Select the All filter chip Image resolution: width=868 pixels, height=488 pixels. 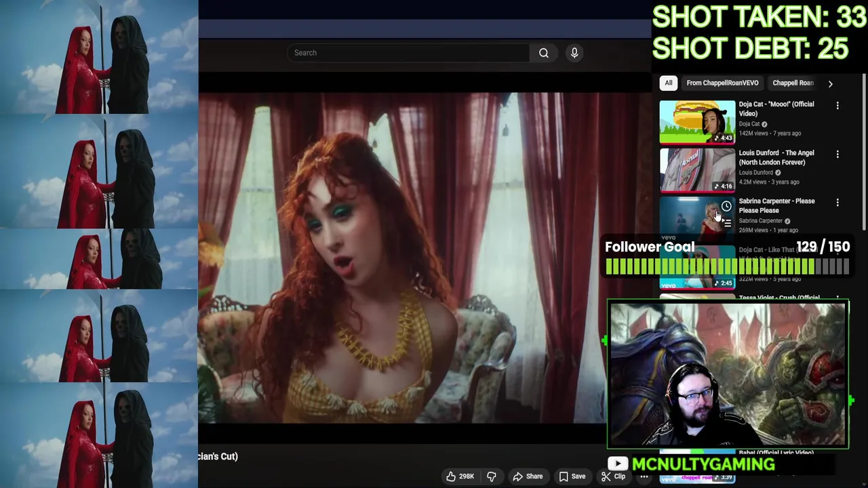pos(669,83)
